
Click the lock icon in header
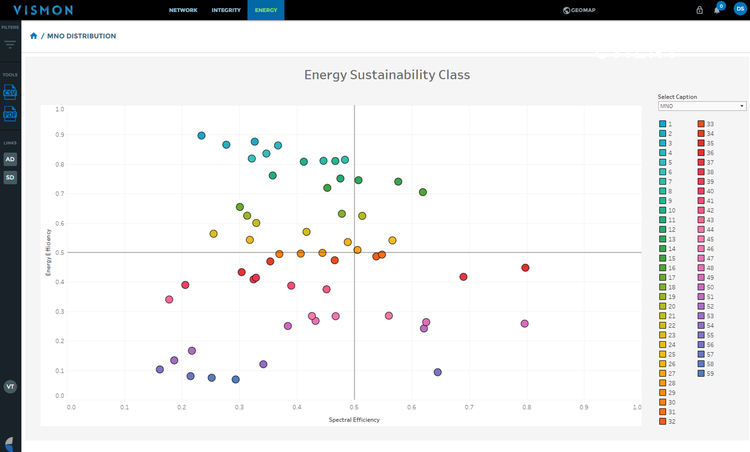pos(699,10)
